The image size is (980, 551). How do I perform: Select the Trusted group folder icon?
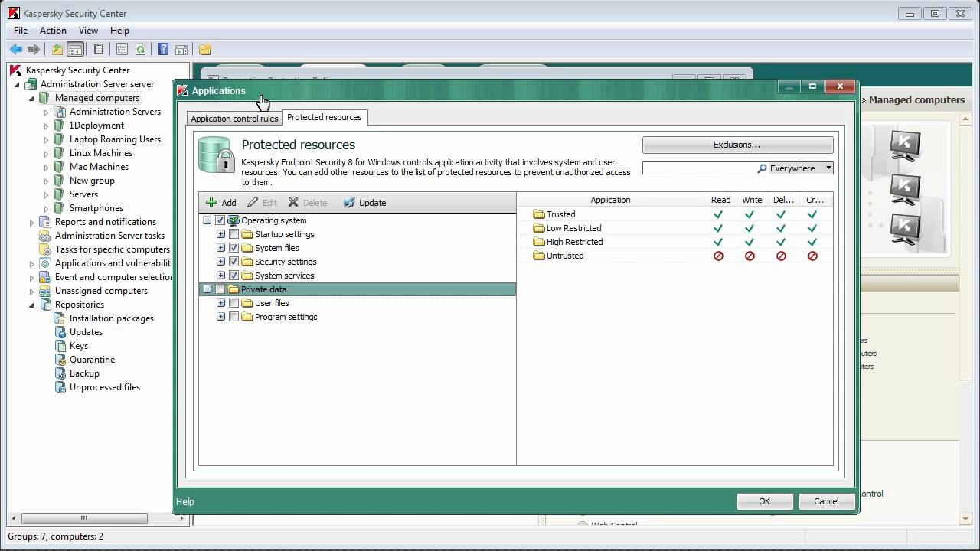click(538, 214)
